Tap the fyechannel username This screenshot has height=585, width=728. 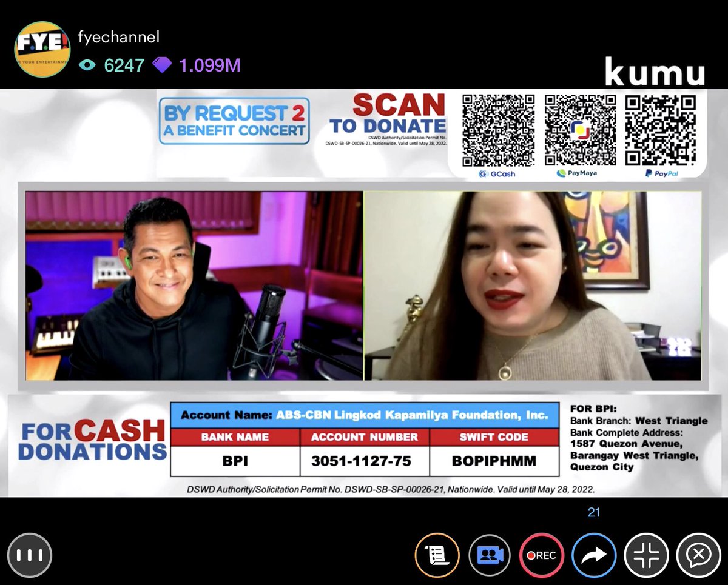pos(119,37)
